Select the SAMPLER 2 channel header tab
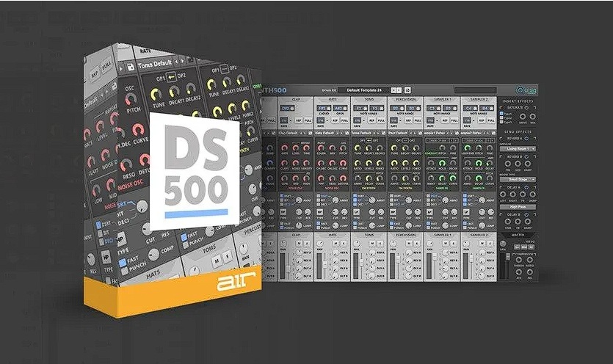 click(479, 99)
